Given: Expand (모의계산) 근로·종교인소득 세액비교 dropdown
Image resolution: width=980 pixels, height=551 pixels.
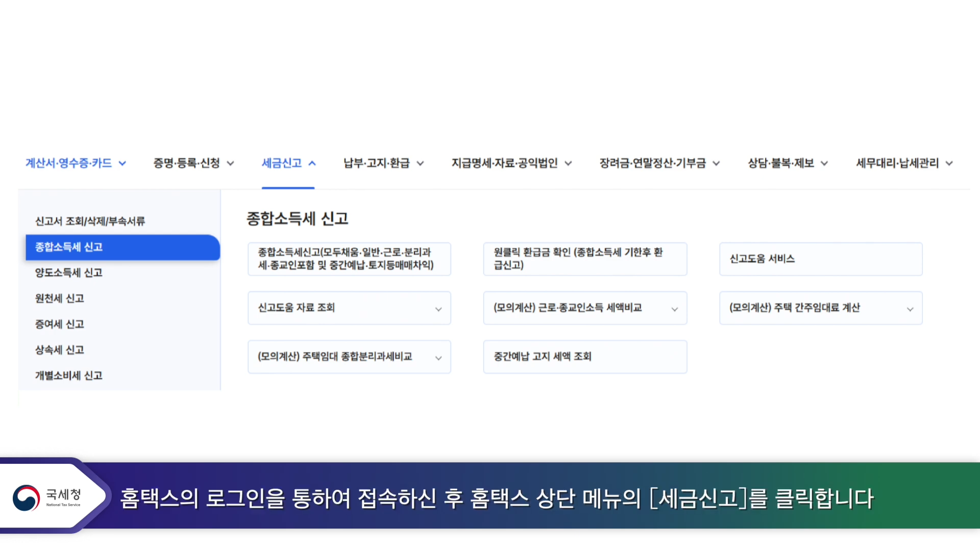Looking at the screenshot, I should 585,308.
